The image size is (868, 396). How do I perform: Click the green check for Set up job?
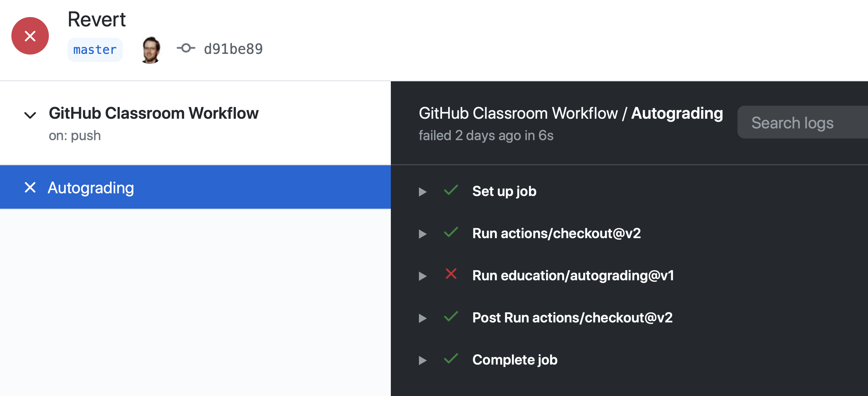(451, 190)
